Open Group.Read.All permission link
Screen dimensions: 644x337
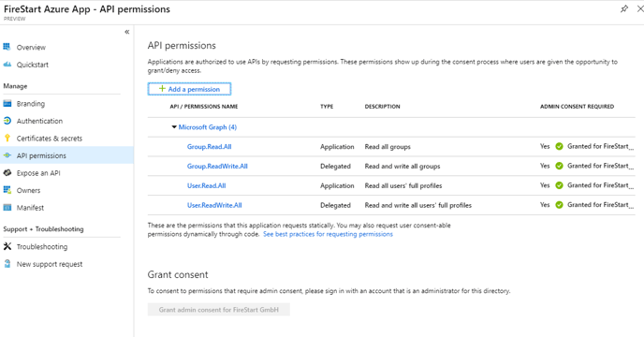pos(210,147)
